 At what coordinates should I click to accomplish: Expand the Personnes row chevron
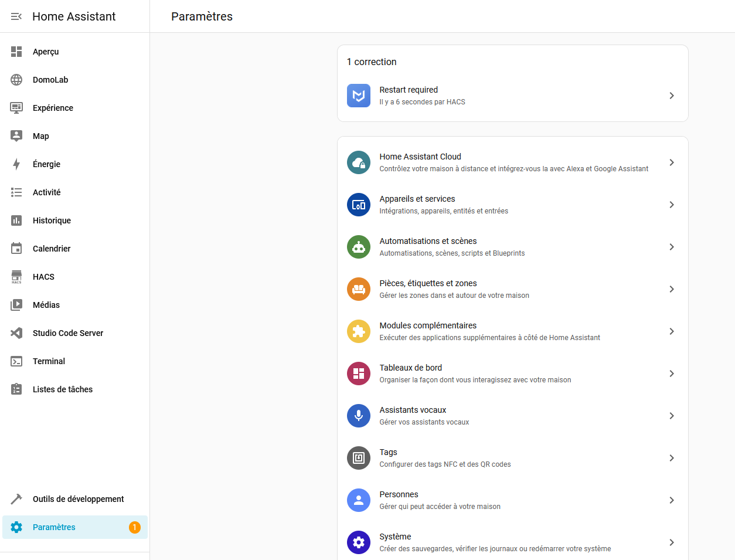pos(672,500)
